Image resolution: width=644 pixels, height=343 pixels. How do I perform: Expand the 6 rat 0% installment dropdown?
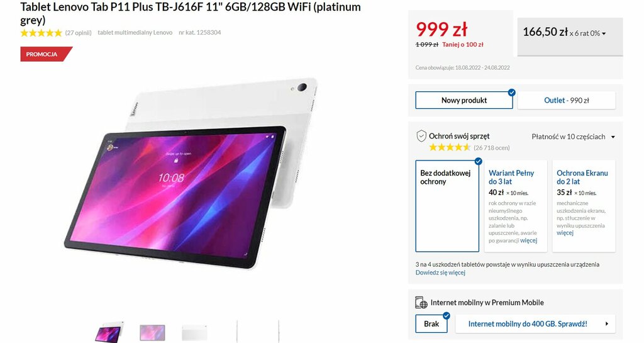569,36
